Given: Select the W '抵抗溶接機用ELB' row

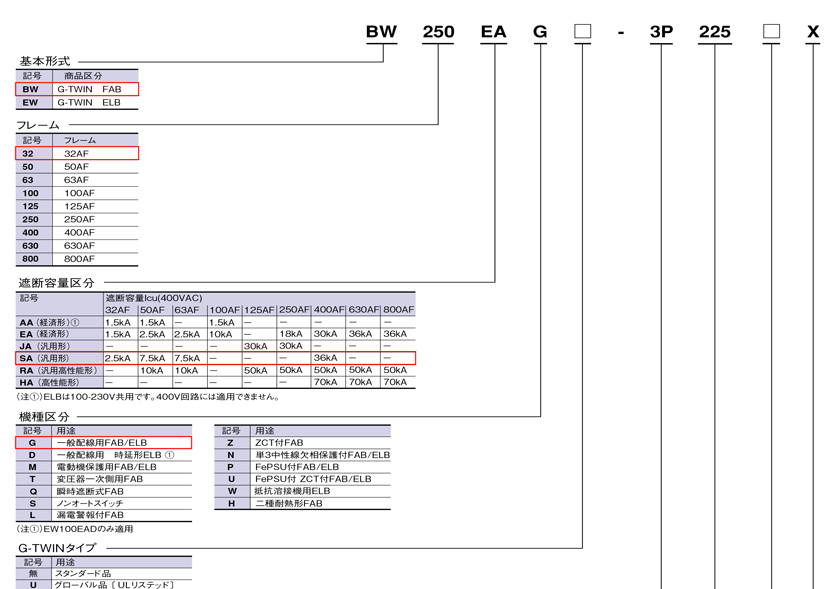Looking at the screenshot, I should pos(302,491).
